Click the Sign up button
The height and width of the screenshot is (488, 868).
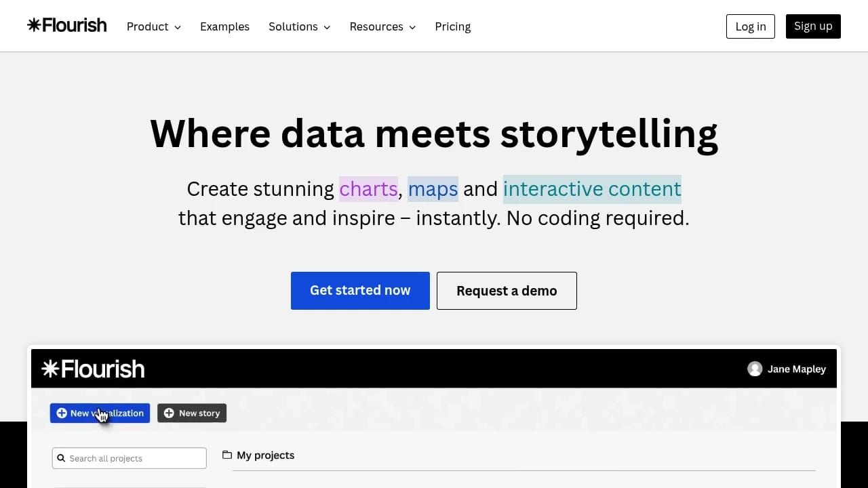[x=813, y=26]
